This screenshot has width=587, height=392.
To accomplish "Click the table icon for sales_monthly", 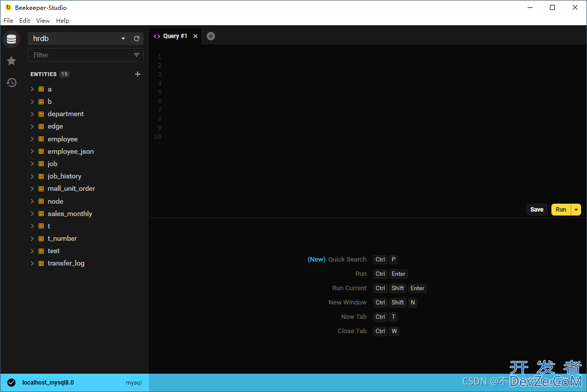I will (x=41, y=214).
